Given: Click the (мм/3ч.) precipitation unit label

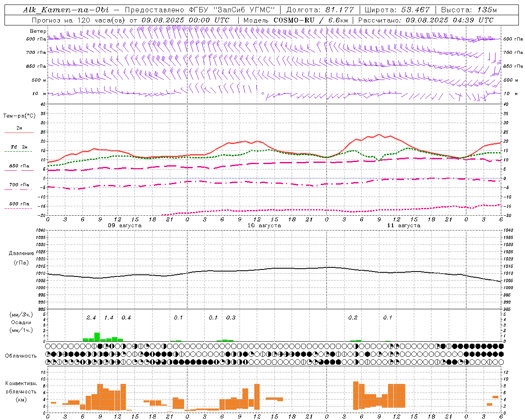Looking at the screenshot, I should (x=21, y=314).
